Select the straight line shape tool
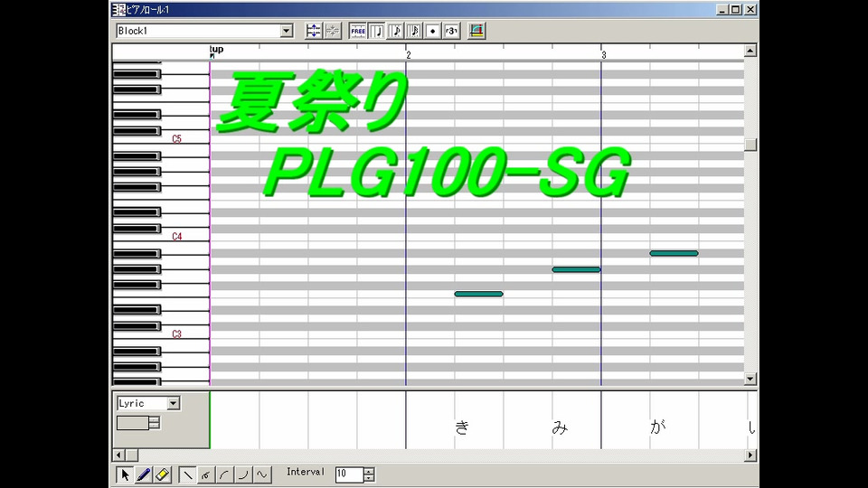 point(187,474)
